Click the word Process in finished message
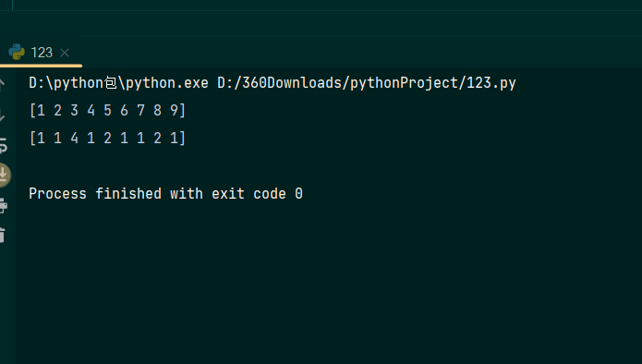The image size is (642, 364). 57,194
